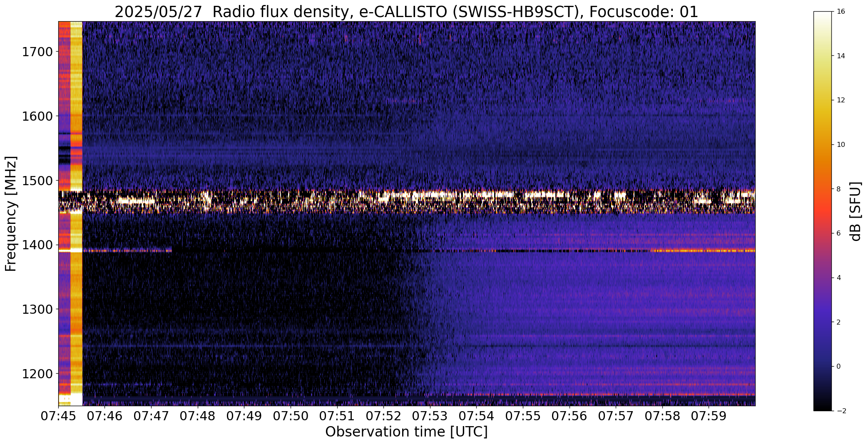Click the 07:52 time tick label
This screenshot has height=444, width=868.
coord(383,416)
